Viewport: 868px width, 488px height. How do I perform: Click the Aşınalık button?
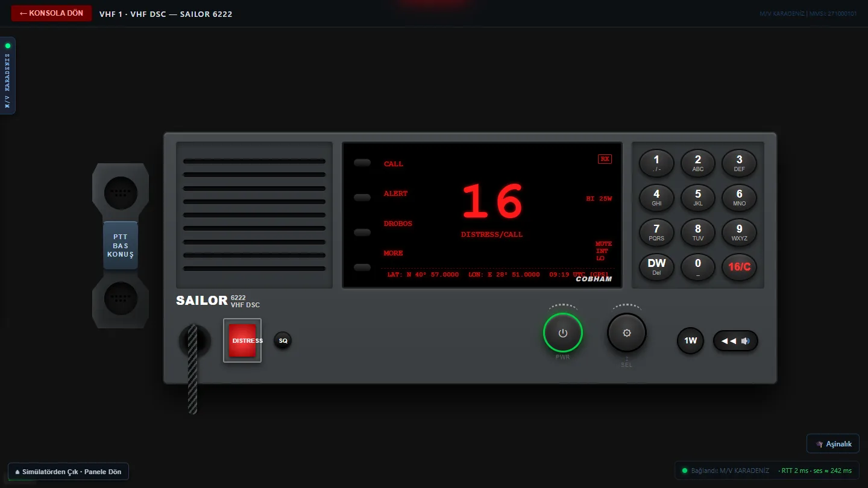click(x=833, y=444)
